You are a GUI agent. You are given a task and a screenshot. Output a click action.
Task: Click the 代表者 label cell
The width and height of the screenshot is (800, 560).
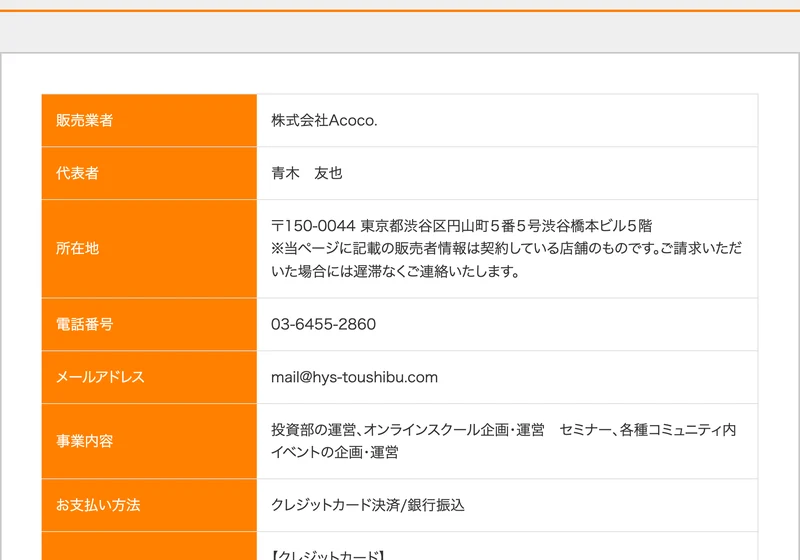[x=149, y=173]
